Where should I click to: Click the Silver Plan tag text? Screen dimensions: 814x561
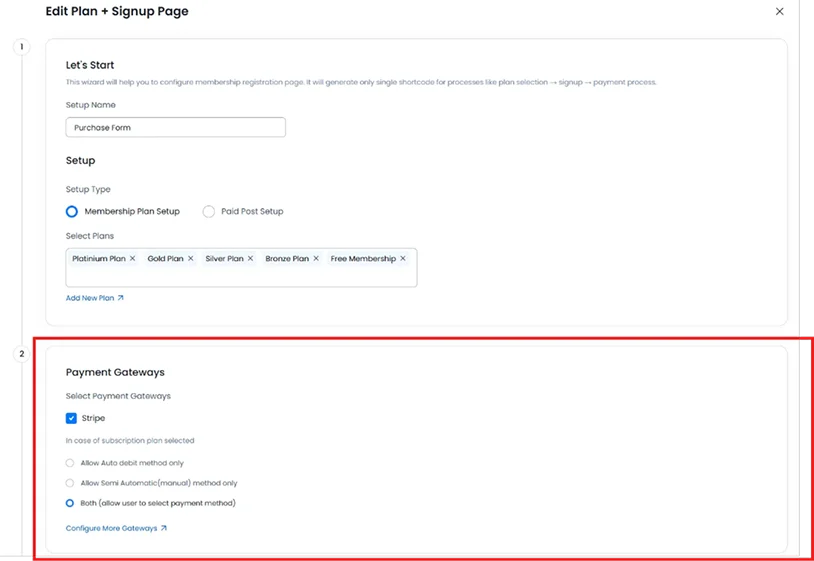click(x=224, y=258)
